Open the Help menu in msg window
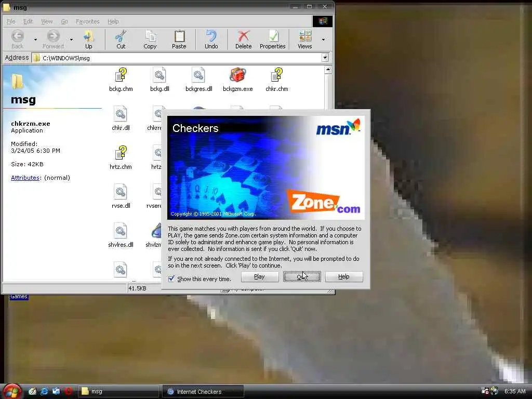The height and width of the screenshot is (399, 532). pos(113,21)
